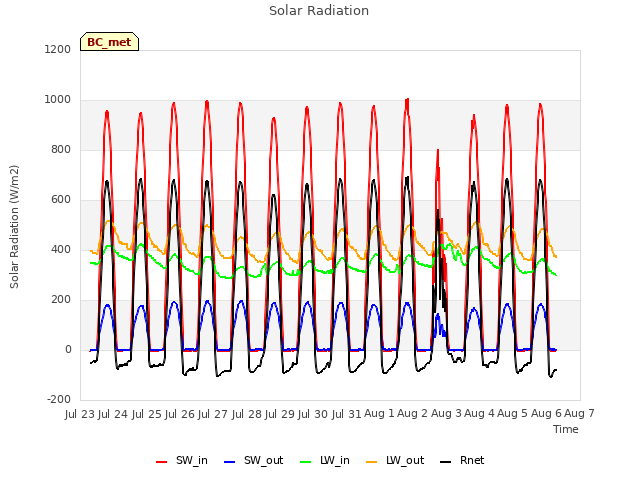Click the 600 y-axis tick label
This screenshot has width=640, height=480.
[61, 200]
